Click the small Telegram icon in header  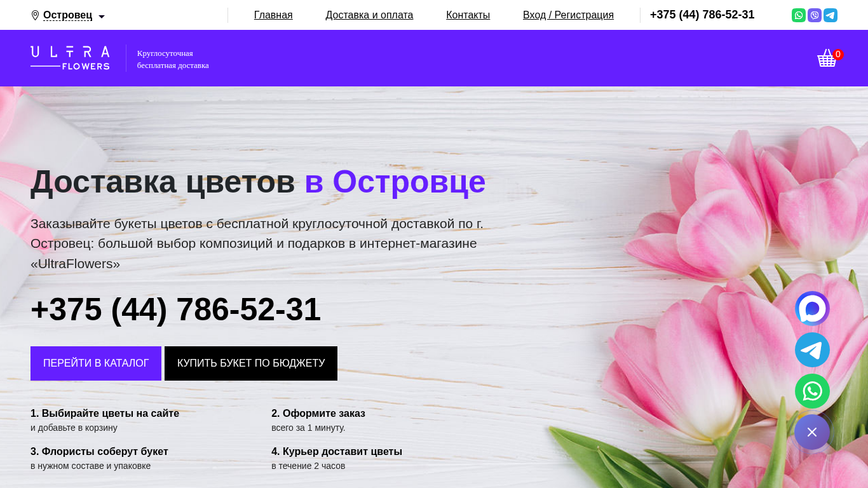click(x=831, y=15)
